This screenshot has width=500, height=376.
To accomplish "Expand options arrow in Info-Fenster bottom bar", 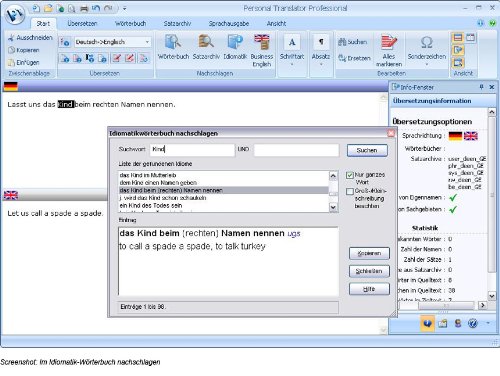I will [x=488, y=323].
